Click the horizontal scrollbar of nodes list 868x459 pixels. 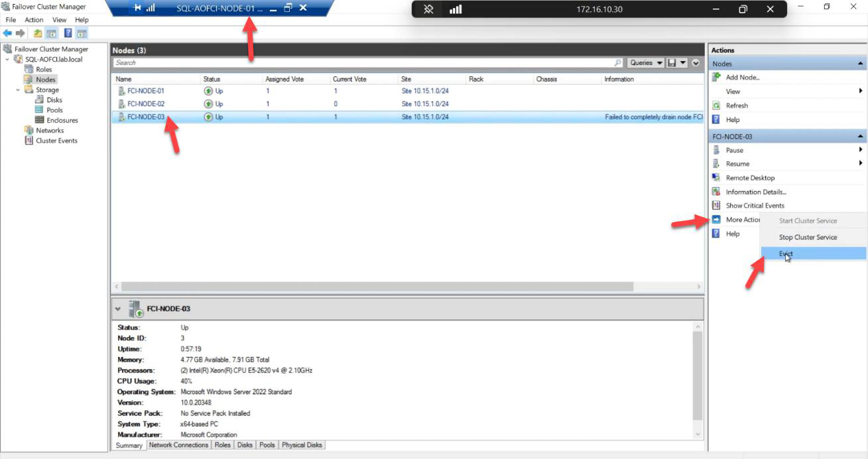coord(377,287)
